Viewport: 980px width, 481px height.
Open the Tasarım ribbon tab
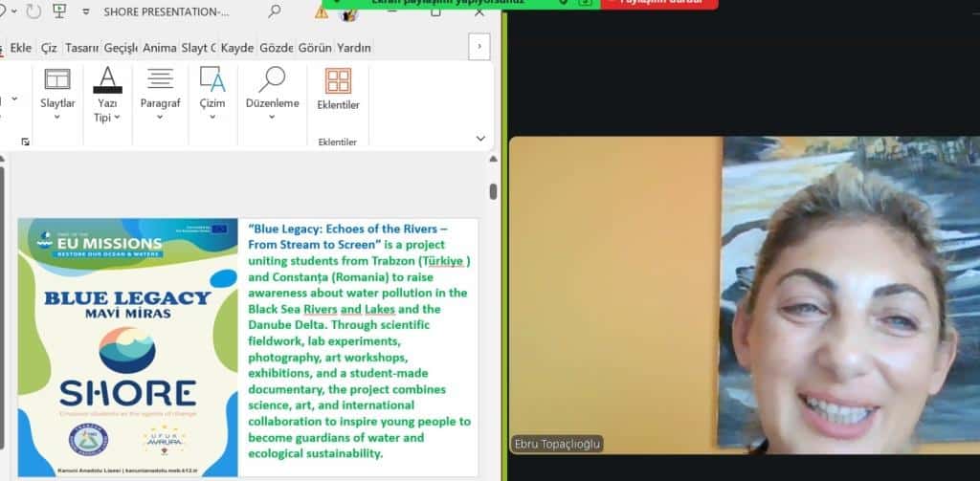pyautogui.click(x=82, y=47)
